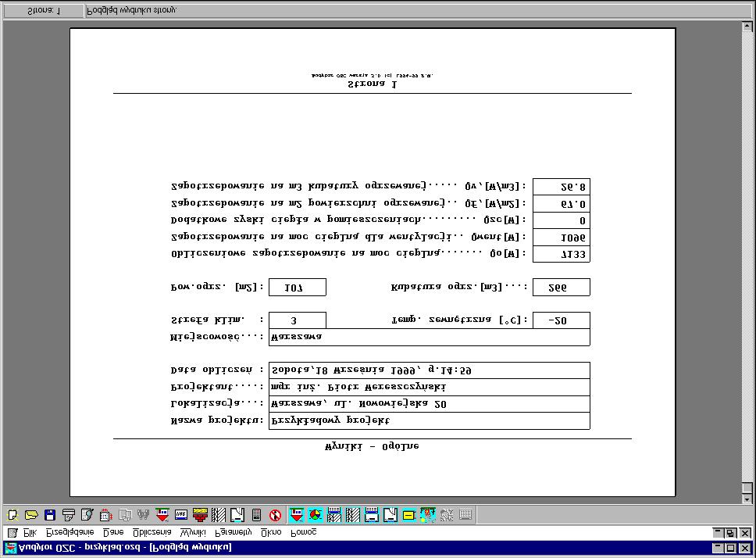Open the Przeglądanie menu
The image size is (756, 558).
click(x=70, y=532)
